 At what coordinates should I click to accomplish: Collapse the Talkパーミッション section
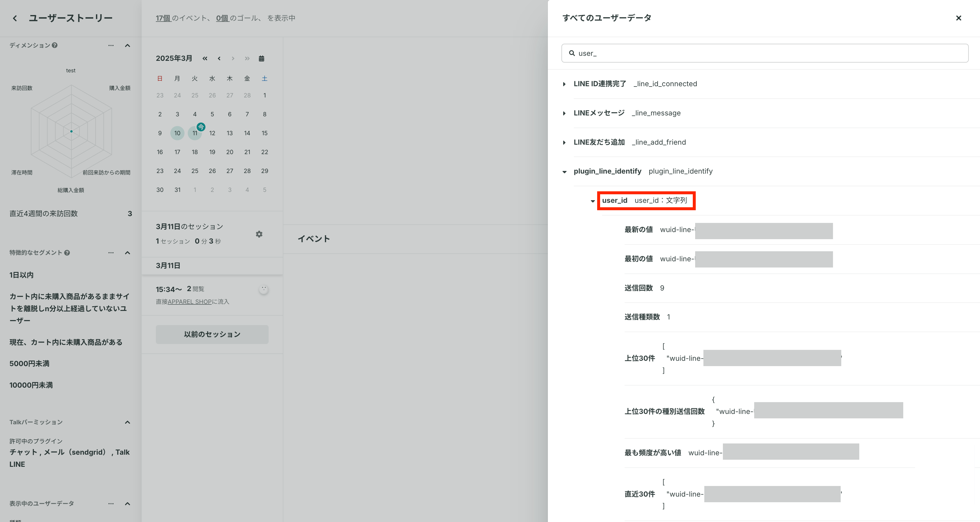tap(128, 422)
